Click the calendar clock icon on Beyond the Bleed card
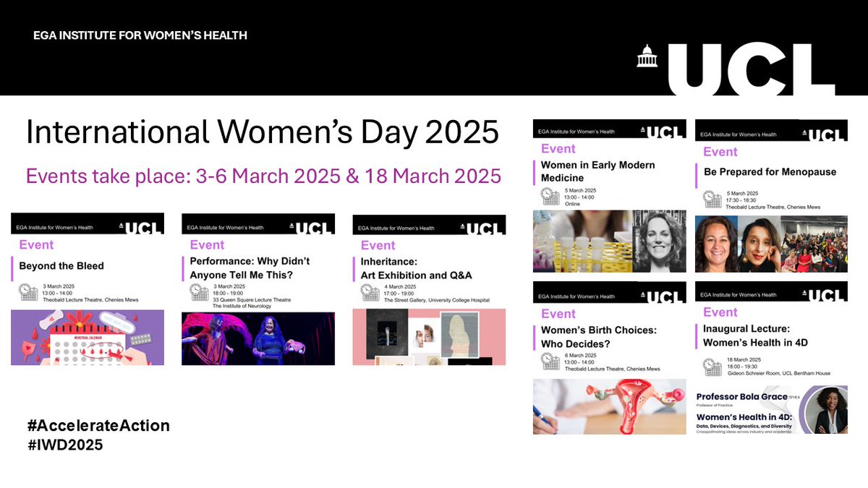 tap(29, 292)
